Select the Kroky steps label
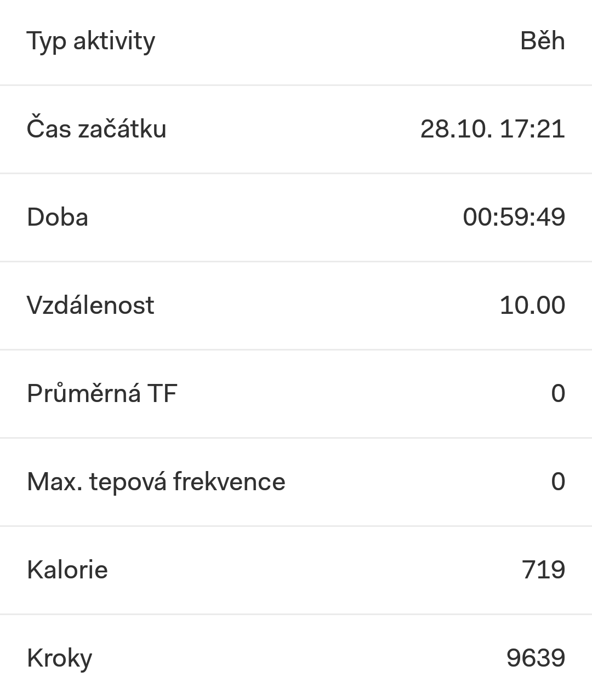This screenshot has width=592, height=700. (x=59, y=658)
